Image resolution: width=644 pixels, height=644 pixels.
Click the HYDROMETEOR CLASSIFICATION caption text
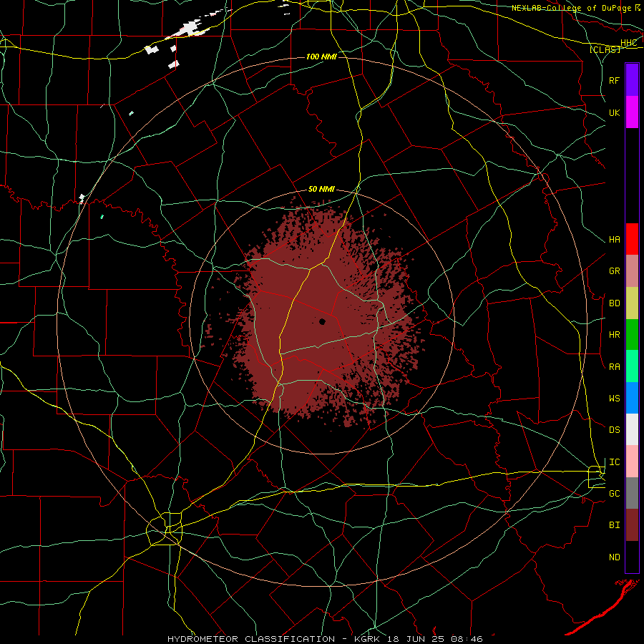click(251, 639)
